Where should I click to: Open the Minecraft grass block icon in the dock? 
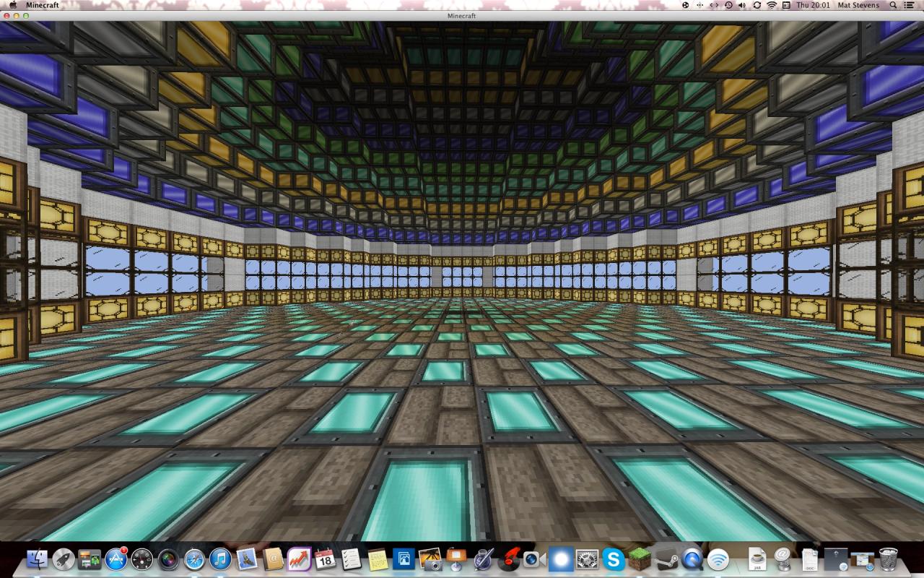click(x=640, y=560)
